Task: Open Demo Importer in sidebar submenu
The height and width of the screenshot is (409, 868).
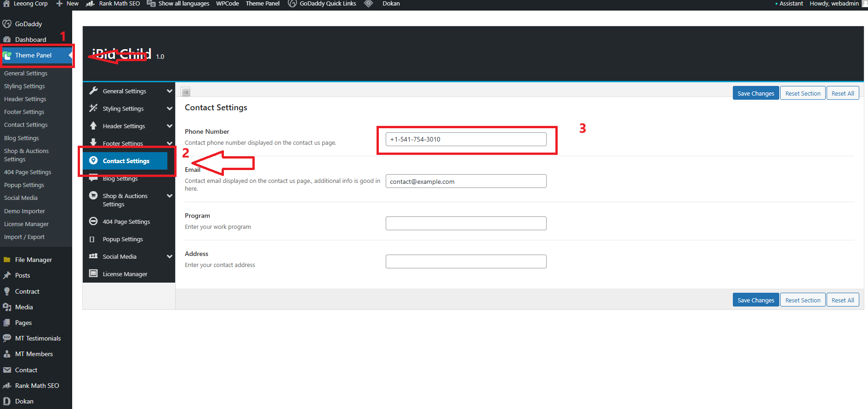Action: (24, 211)
